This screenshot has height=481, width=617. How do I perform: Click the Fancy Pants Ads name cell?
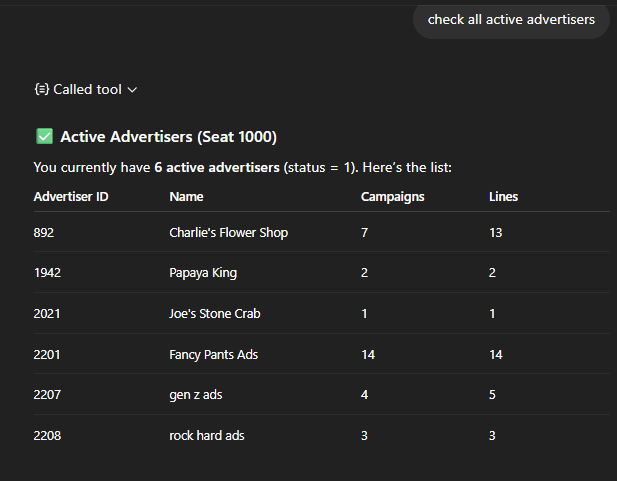[x=214, y=354]
